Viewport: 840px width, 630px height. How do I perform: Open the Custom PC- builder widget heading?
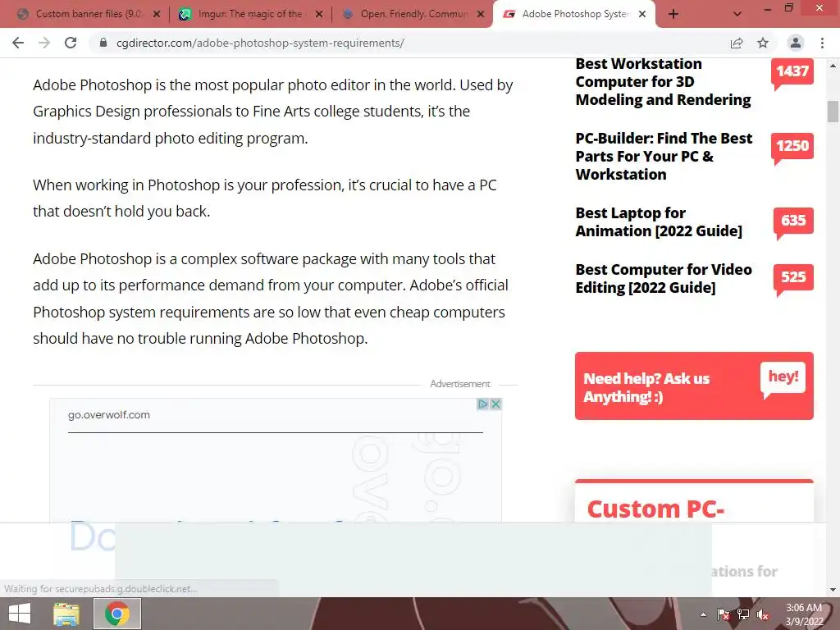click(x=655, y=509)
